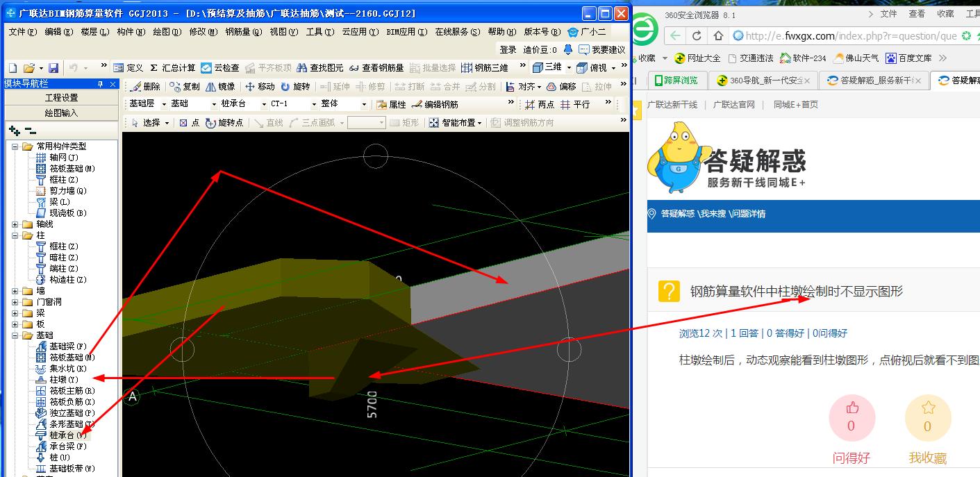This screenshot has height=477, width=980.
Task: Click 我要建议 feedback button
Action: 602,49
